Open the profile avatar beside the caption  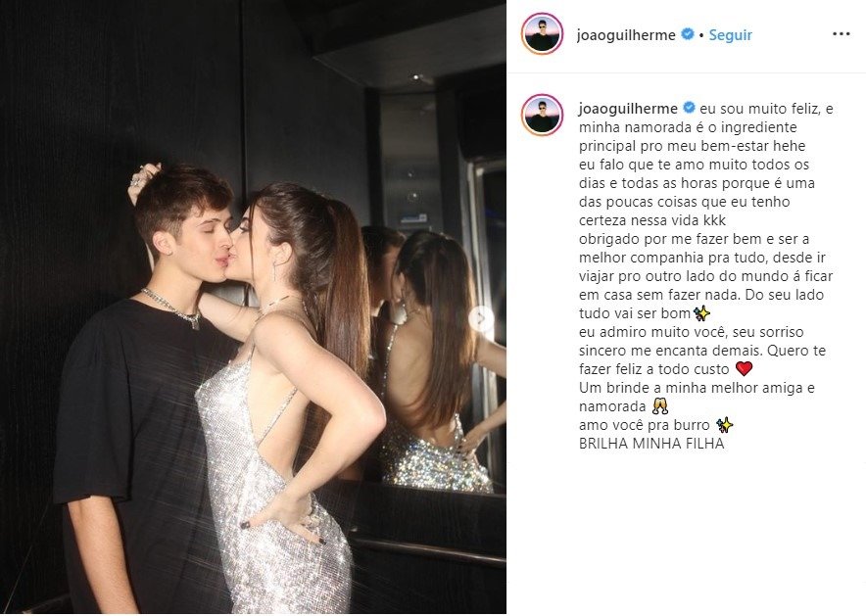pos(543,116)
